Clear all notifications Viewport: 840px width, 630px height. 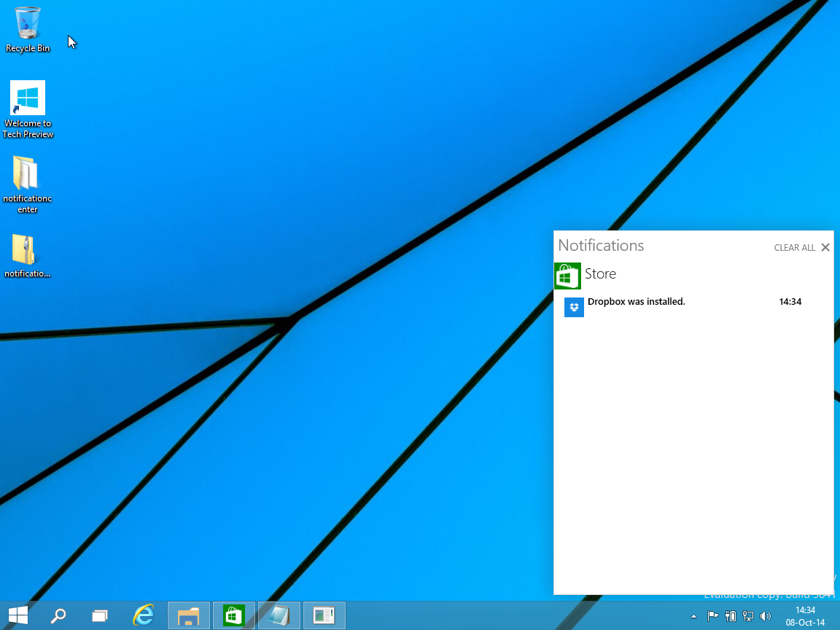tap(794, 247)
